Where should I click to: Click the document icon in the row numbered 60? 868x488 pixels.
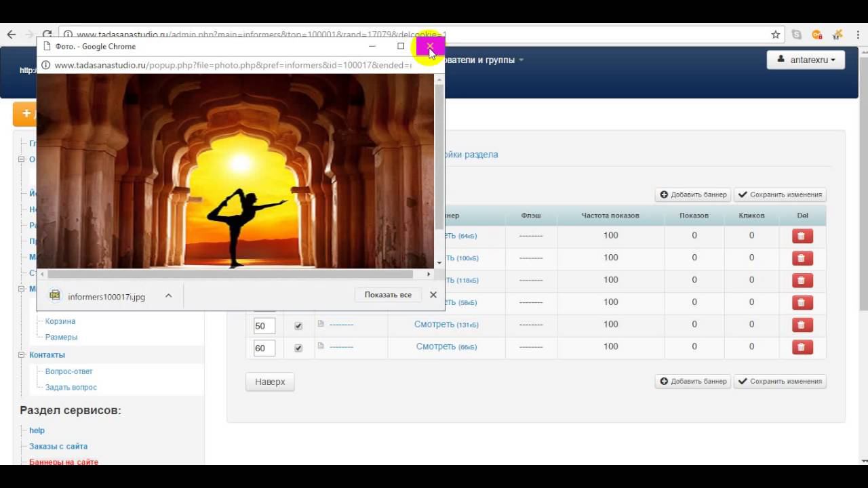point(321,346)
